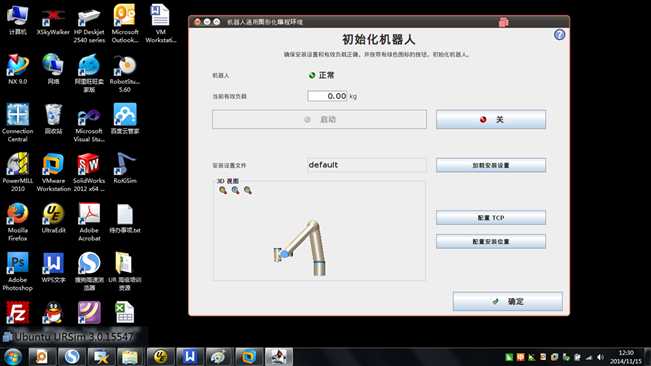Click the payload 0.00 kg input field
651x366 pixels.
click(x=327, y=96)
